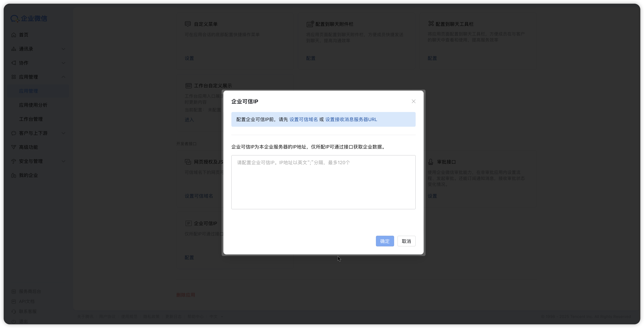
Task: Focus the trusted IP text area
Action: (323, 182)
